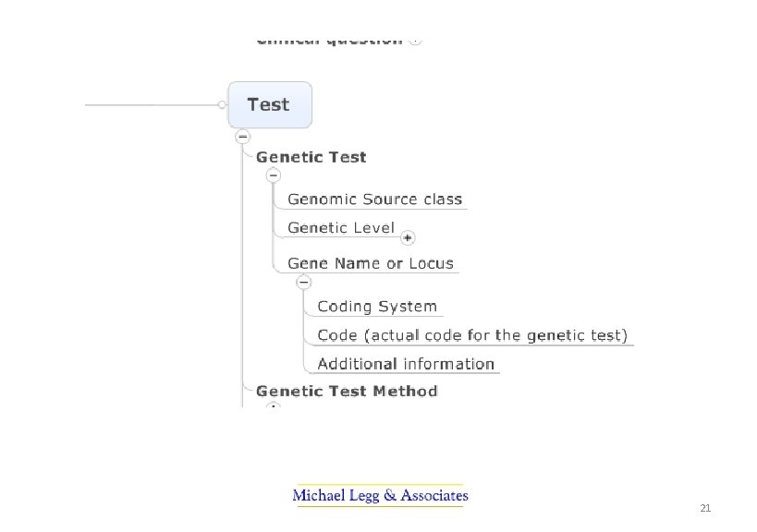
Task: Click the Additional information entry
Action: click(406, 364)
